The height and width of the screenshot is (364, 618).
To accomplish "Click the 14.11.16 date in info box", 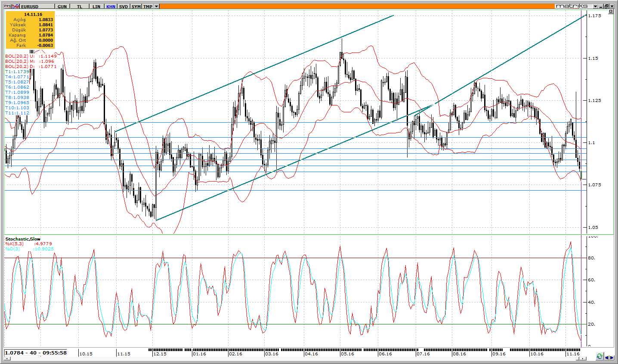I will 33,15.
